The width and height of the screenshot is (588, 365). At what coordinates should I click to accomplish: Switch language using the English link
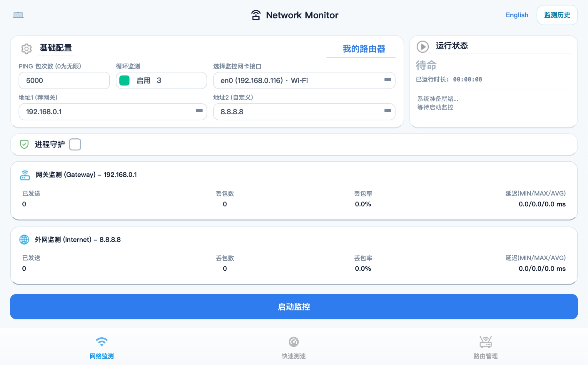(x=517, y=15)
